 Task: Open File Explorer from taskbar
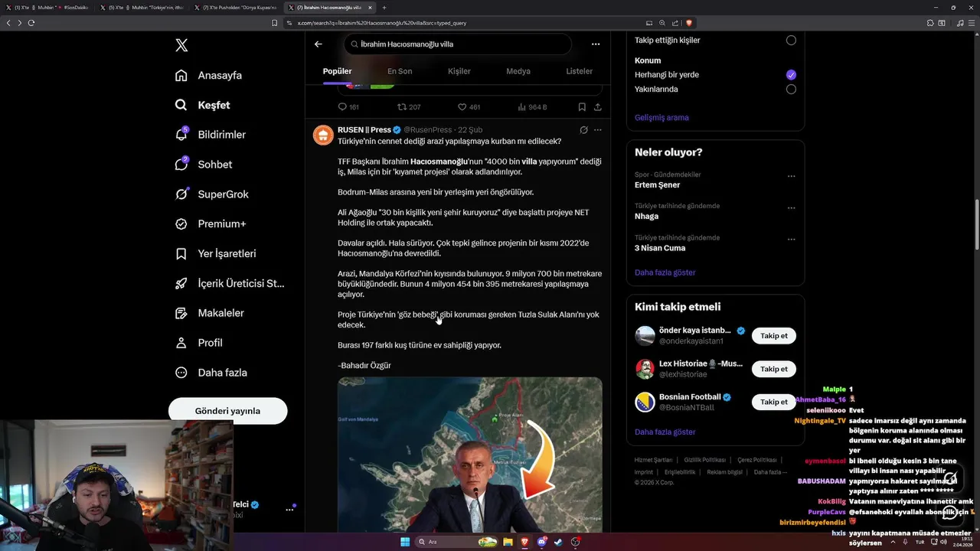point(508,542)
